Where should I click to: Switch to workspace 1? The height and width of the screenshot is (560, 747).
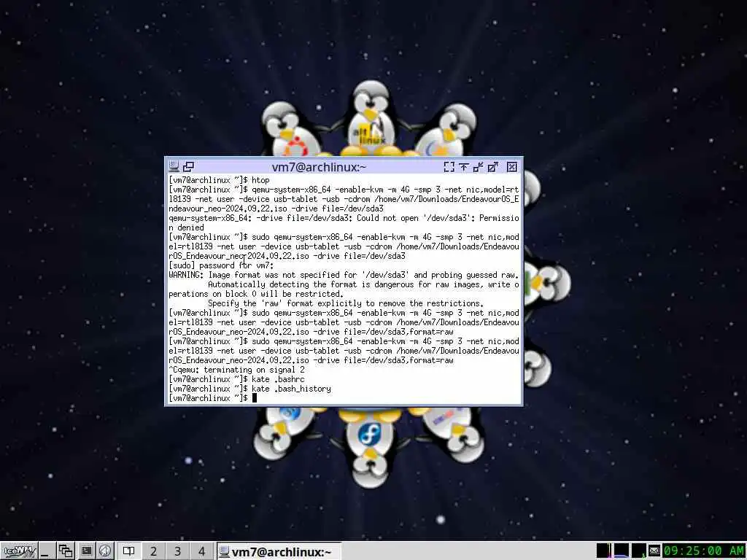128,551
